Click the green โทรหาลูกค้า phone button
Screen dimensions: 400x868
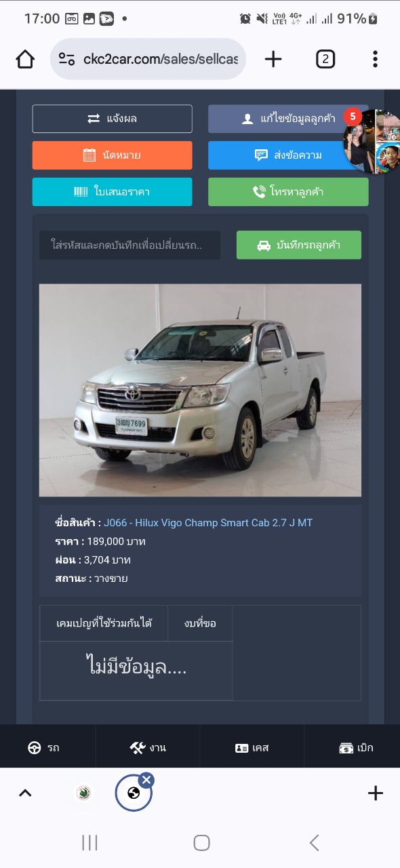coord(288,192)
